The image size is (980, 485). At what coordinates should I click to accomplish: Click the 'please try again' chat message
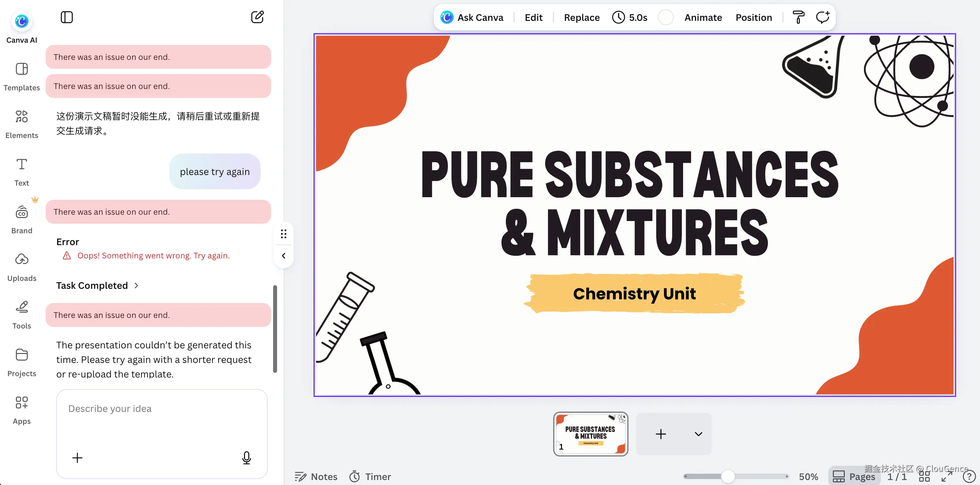[x=215, y=171]
